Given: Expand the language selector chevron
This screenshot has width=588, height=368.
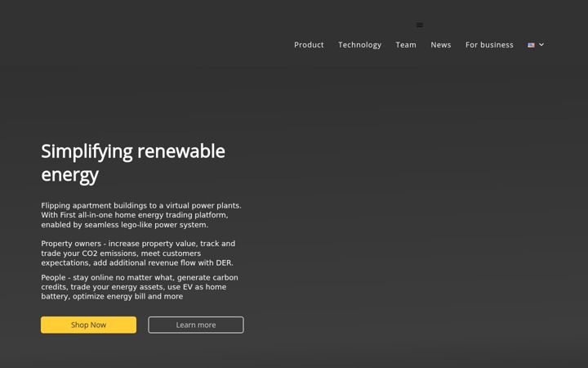Looking at the screenshot, I should coord(541,44).
